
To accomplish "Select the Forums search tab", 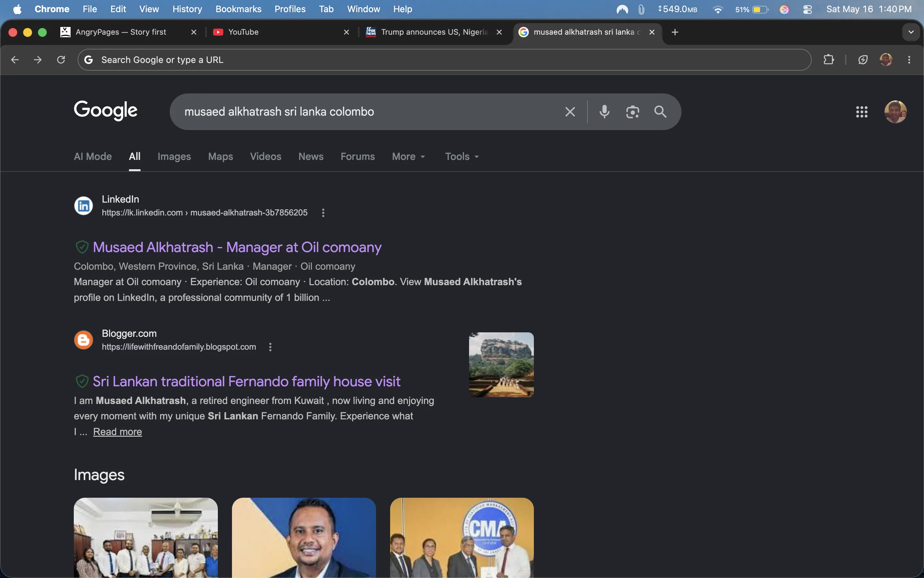I will click(358, 157).
